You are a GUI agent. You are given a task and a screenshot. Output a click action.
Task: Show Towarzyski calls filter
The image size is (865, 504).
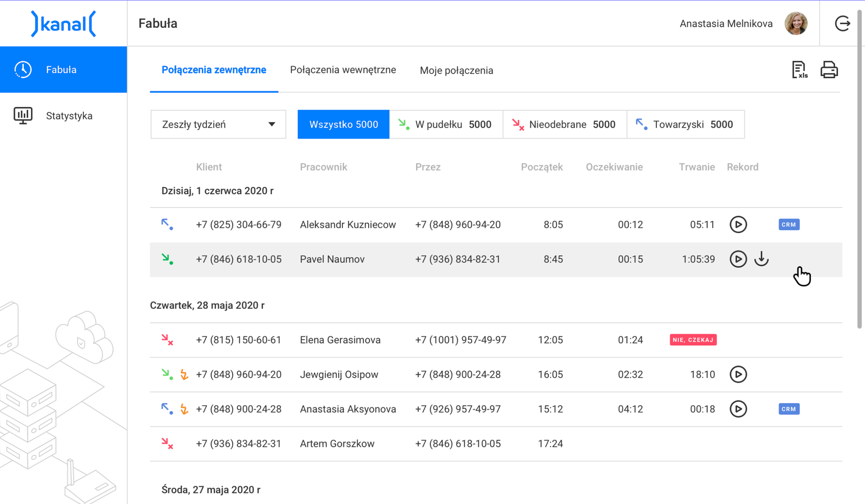685,124
